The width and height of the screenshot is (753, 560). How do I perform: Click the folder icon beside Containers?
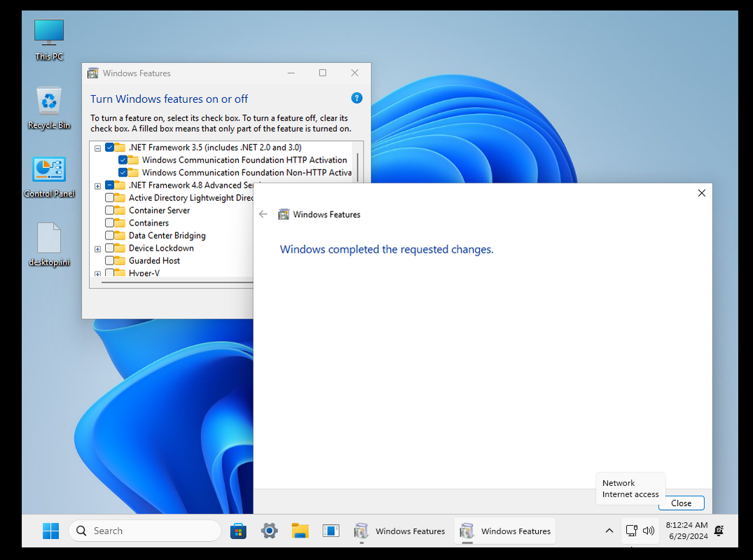pyautogui.click(x=120, y=223)
